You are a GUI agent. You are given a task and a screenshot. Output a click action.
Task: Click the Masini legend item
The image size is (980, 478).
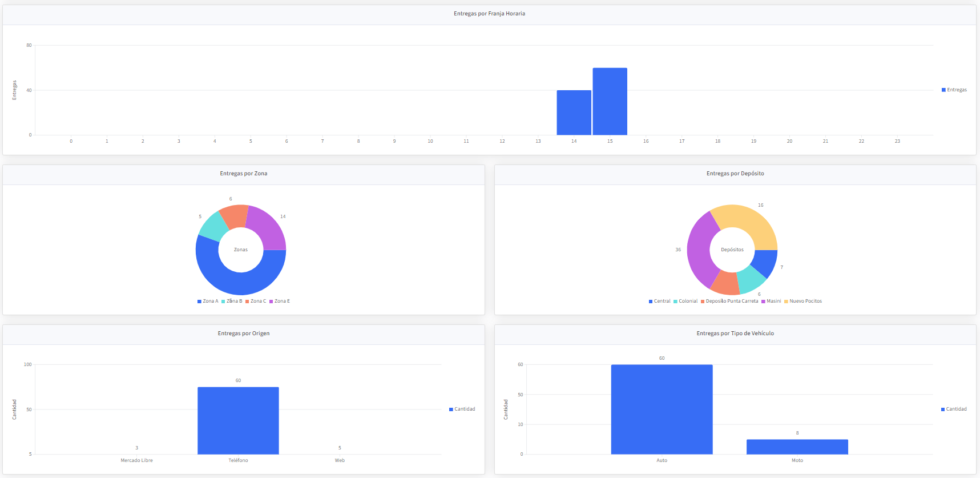tap(771, 301)
